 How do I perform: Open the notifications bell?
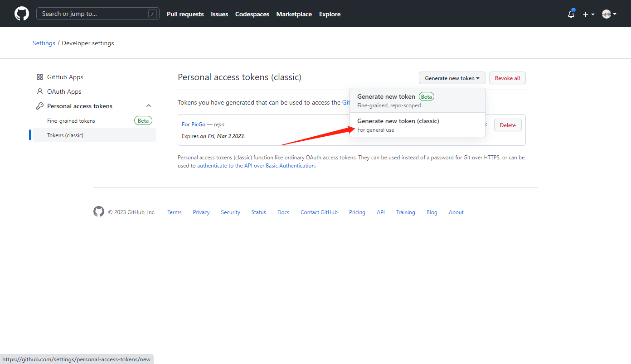(571, 14)
